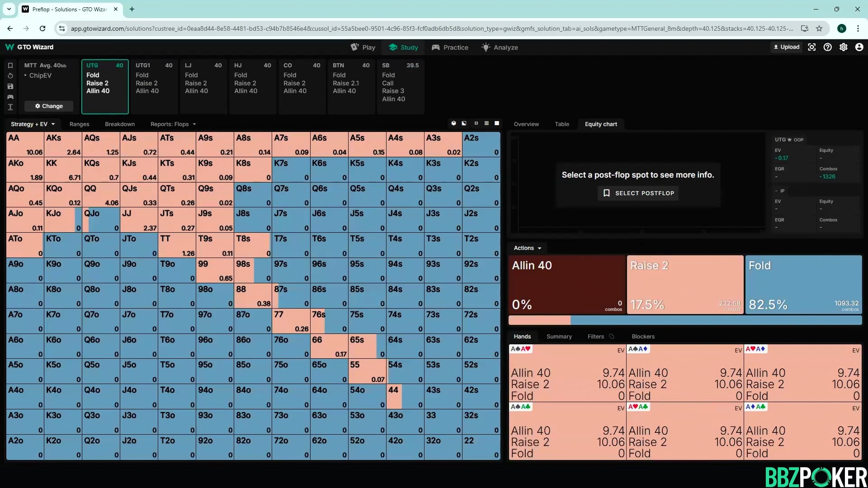The image size is (868, 488).
Task: Click the bookmark icon in left sidebar
Action: click(10, 66)
